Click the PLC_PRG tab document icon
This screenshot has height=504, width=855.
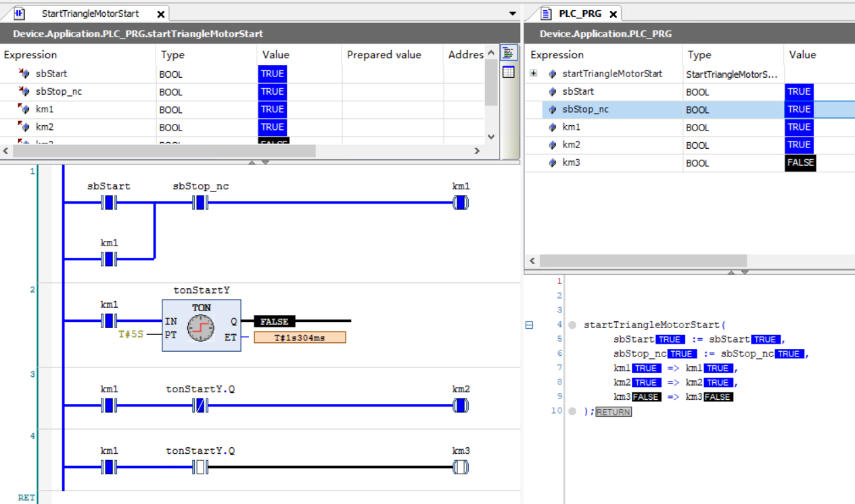tap(547, 14)
